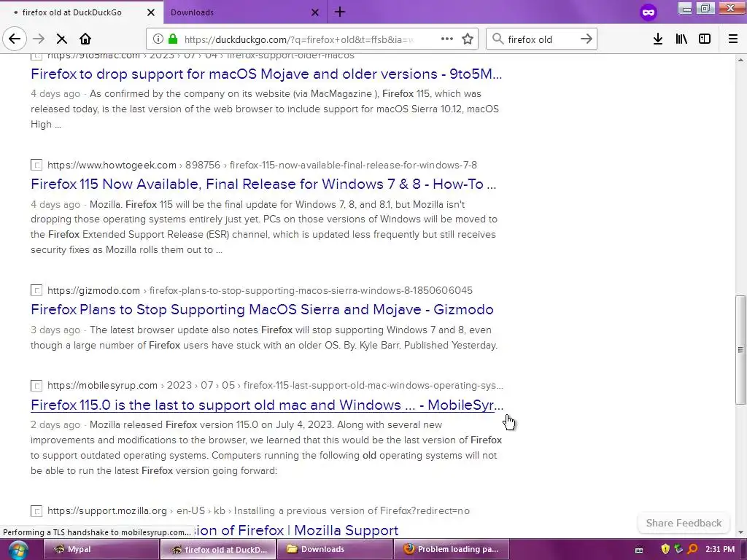Open the Windows Start button
The image size is (747, 560).
(x=18, y=550)
